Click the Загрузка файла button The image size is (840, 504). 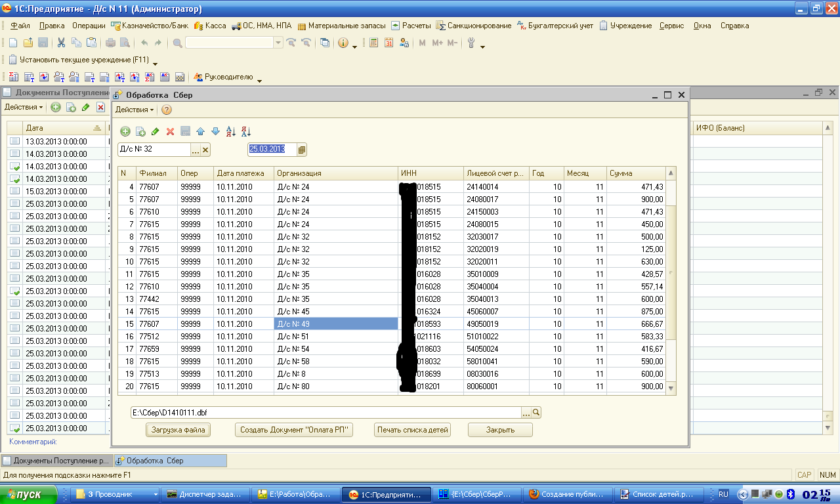178,430
